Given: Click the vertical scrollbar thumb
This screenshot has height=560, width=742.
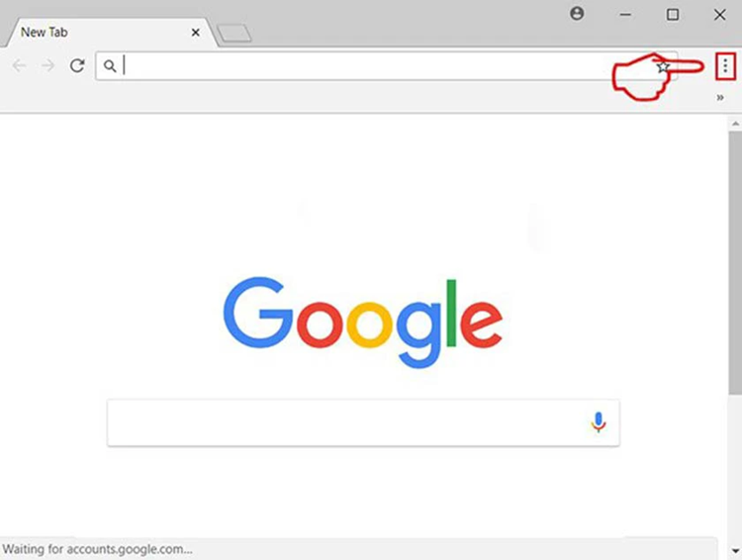Looking at the screenshot, I should click(735, 262).
